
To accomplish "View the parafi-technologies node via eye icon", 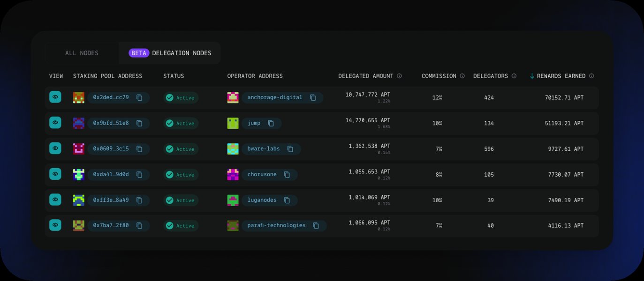I will (x=55, y=225).
